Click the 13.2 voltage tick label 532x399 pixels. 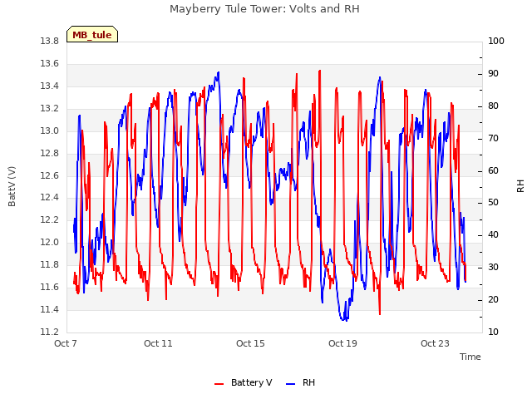click(50, 108)
